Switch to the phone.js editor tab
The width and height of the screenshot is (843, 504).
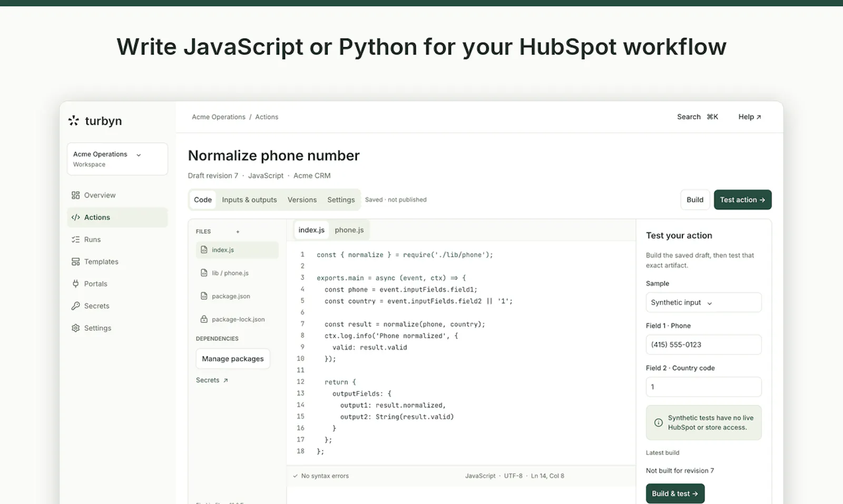[349, 230]
